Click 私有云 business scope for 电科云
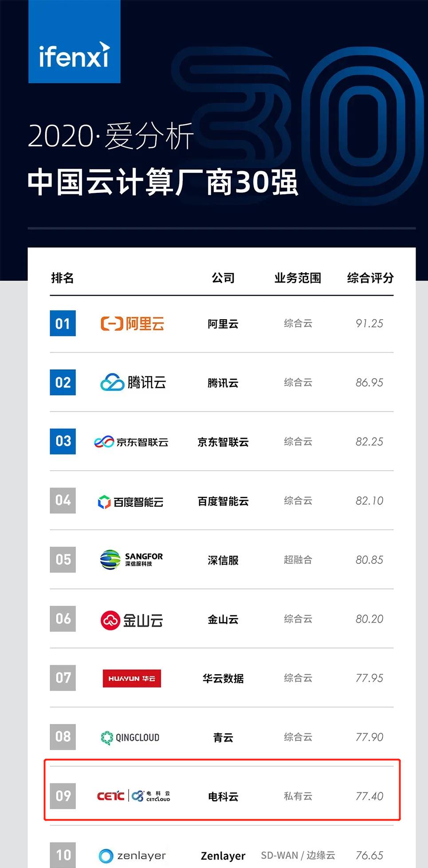The height and width of the screenshot is (868, 428). point(298,796)
